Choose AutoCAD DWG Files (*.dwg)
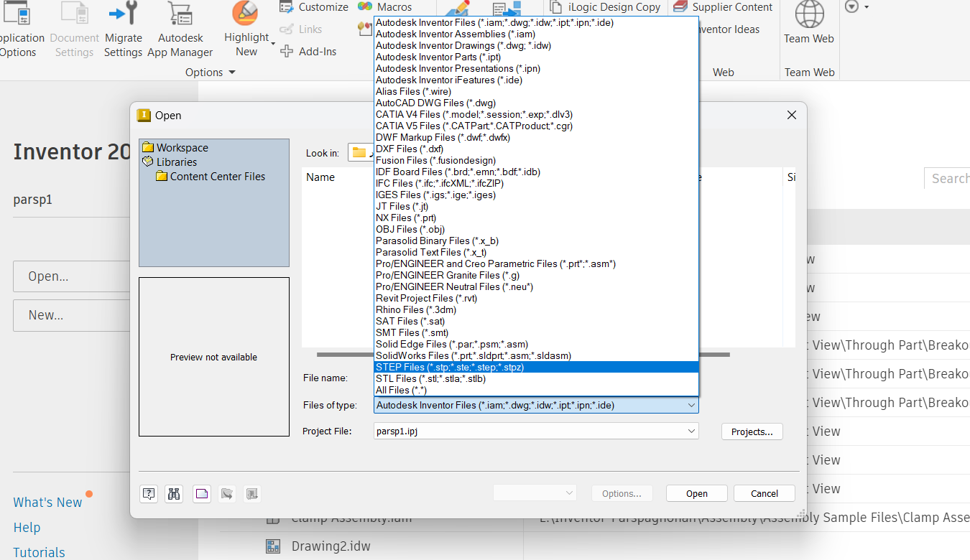Screen dimensions: 970x560 click(536, 103)
